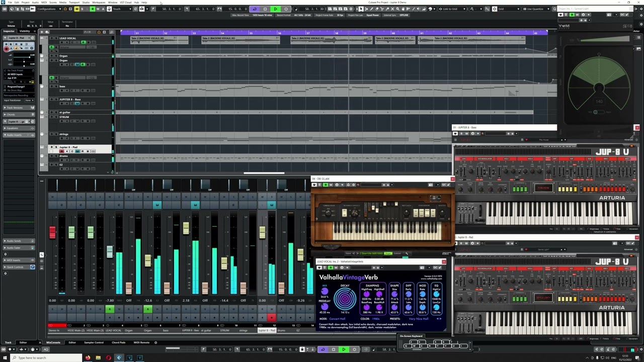Screen dimensions: 644x362
Task: Toggle global Read automation (R) button
Action: [x=92, y=9]
